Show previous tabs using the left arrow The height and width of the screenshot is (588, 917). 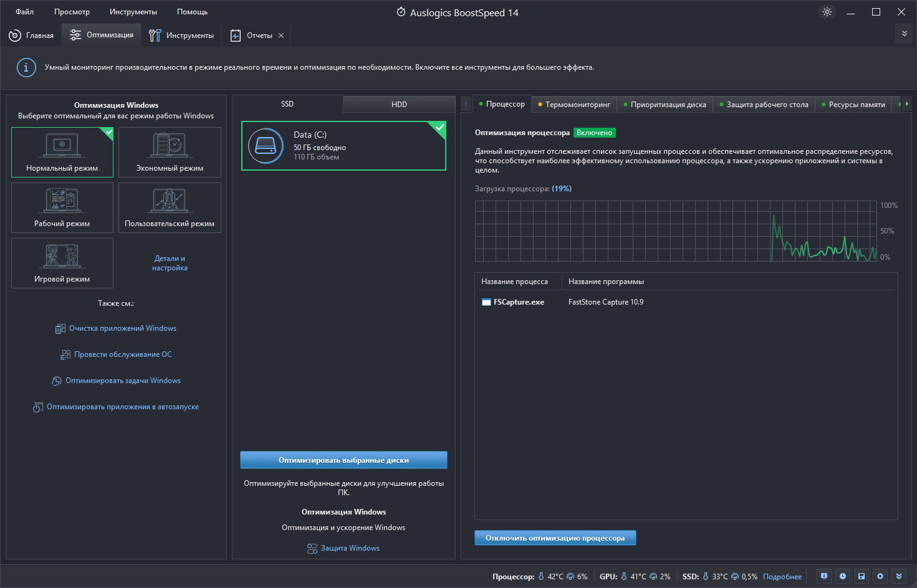tap(466, 104)
